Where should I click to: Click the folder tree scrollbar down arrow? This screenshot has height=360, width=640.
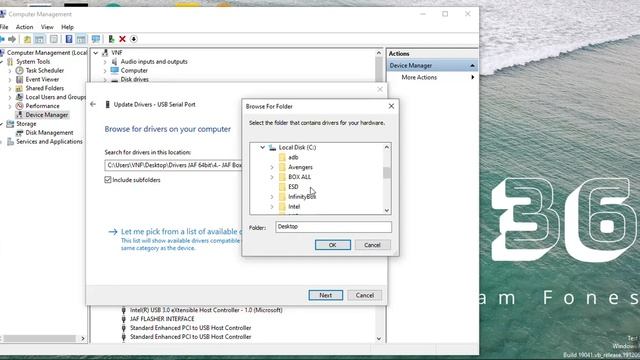(387, 210)
